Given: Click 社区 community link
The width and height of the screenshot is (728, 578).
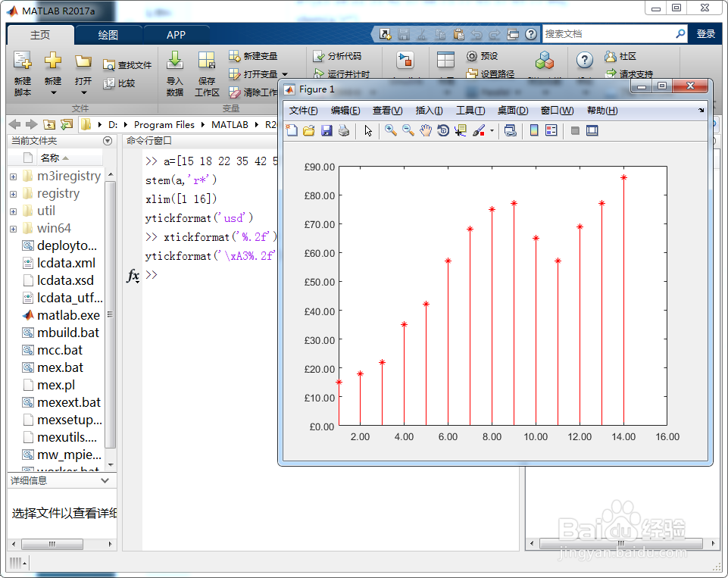Looking at the screenshot, I should (x=620, y=56).
